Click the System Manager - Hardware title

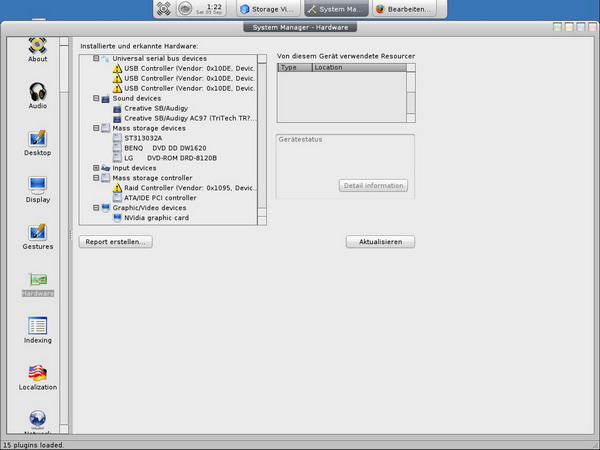point(300,28)
